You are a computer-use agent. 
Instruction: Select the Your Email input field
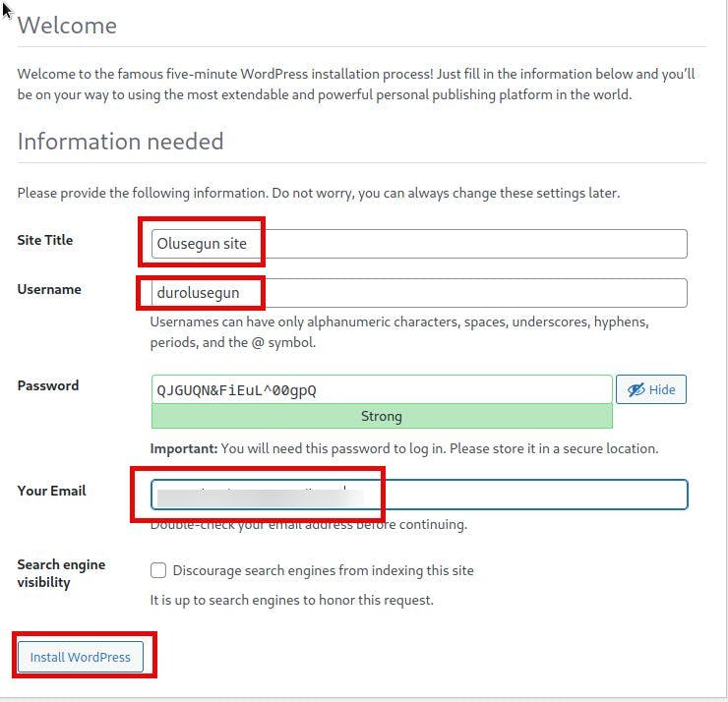click(521, 494)
